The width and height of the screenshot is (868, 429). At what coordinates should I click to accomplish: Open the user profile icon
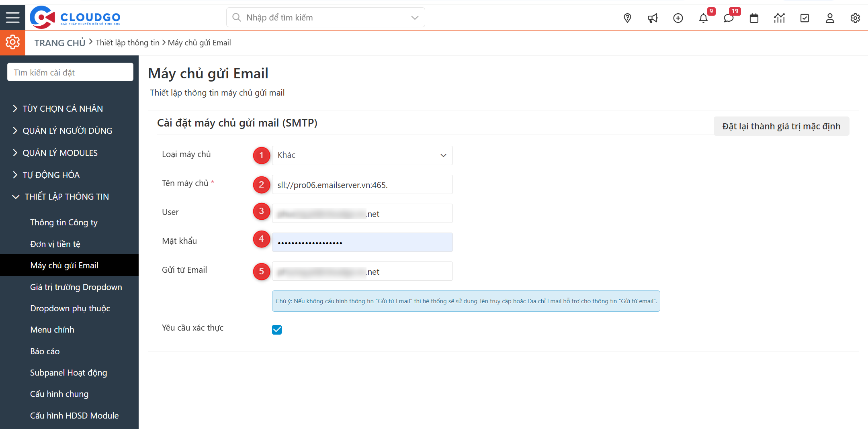click(830, 18)
